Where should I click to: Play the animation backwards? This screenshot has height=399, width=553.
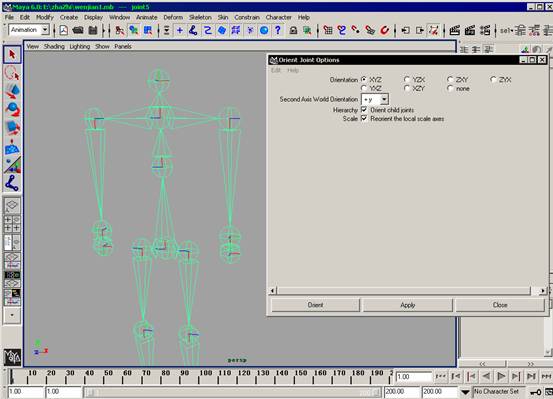(486, 377)
